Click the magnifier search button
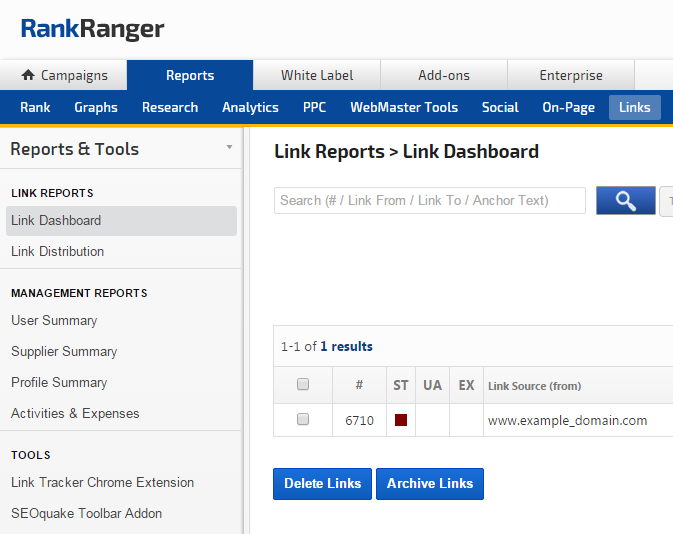Viewport: 673px width, 534px height. coord(625,201)
